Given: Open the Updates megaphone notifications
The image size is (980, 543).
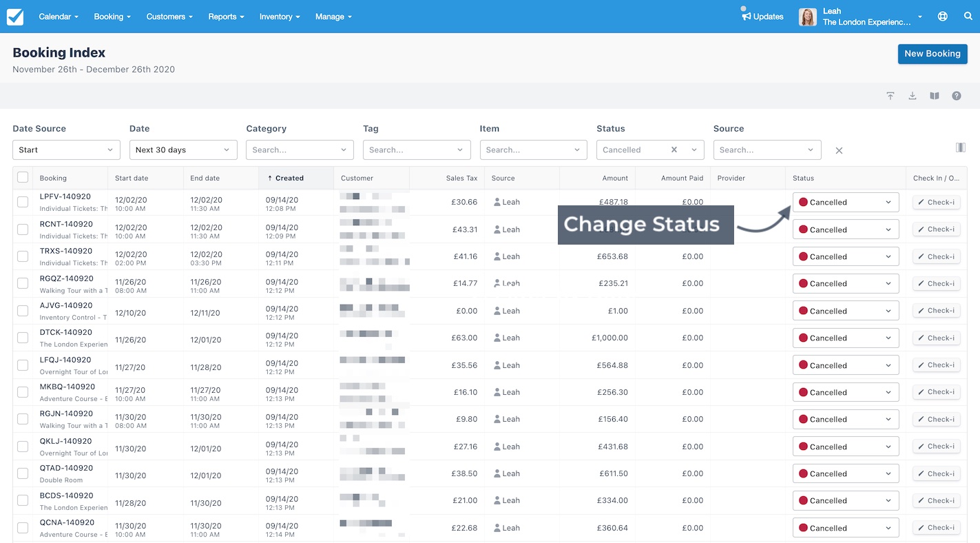Looking at the screenshot, I should tap(762, 17).
